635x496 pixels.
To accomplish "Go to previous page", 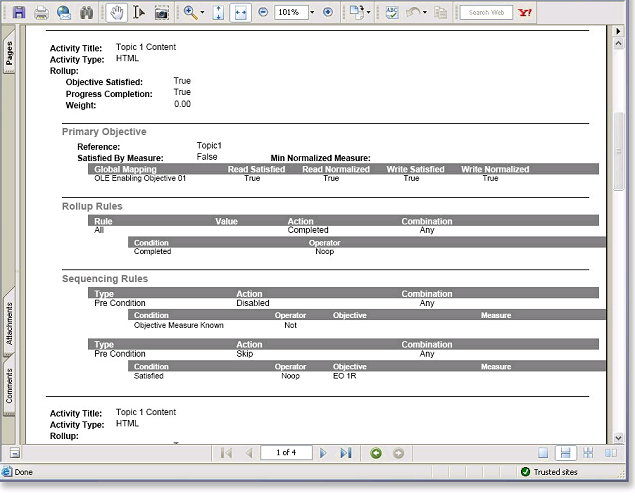I will [249, 453].
